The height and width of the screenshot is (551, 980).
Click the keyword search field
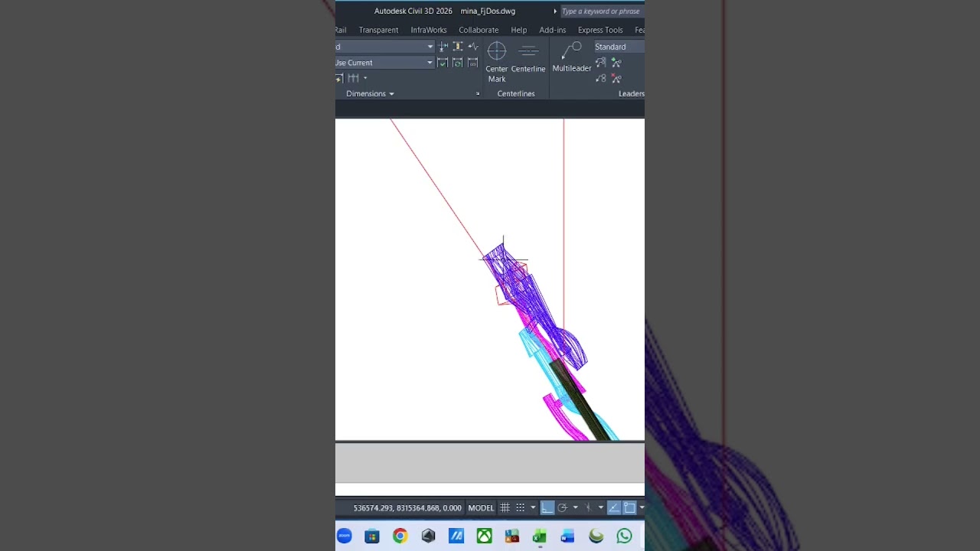point(603,11)
